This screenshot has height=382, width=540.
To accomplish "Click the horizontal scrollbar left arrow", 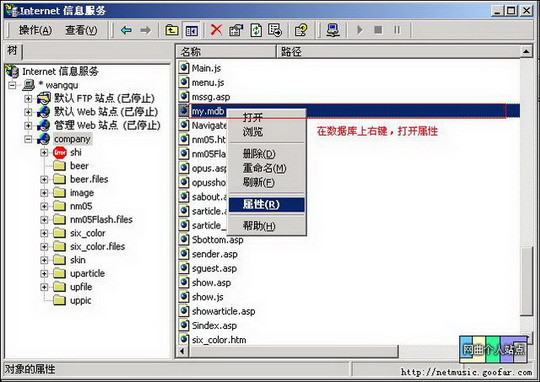I will click(182, 352).
